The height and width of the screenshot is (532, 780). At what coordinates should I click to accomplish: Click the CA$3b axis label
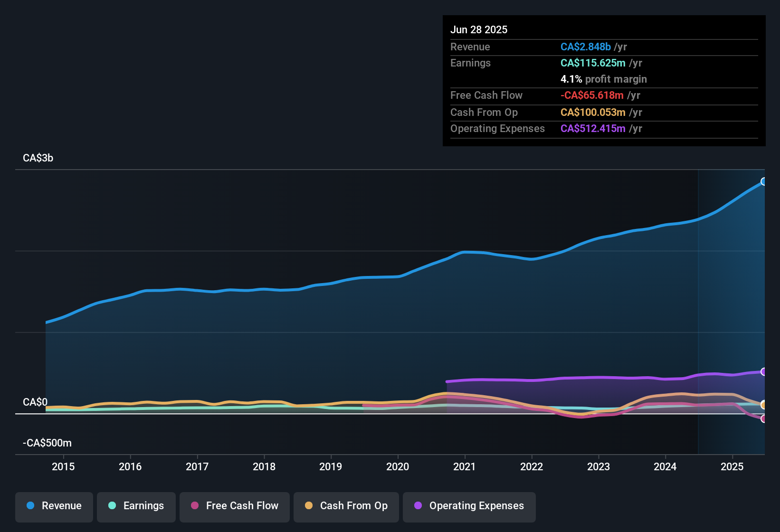[38, 158]
